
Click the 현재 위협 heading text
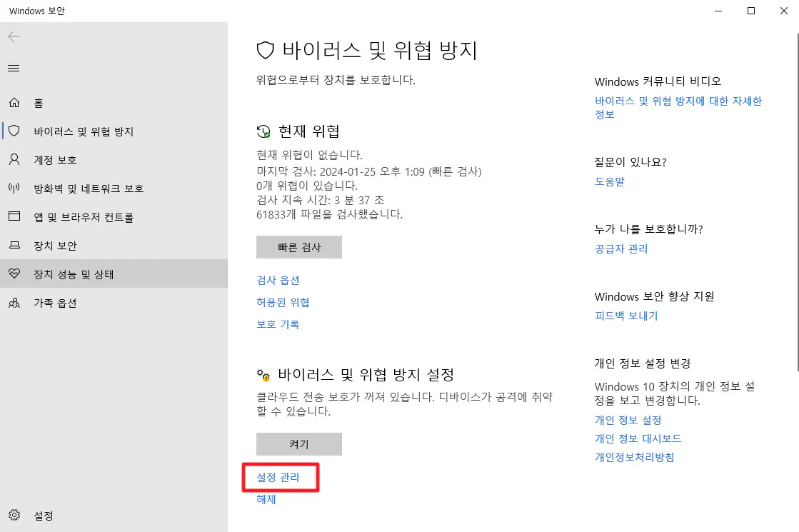coord(308,131)
